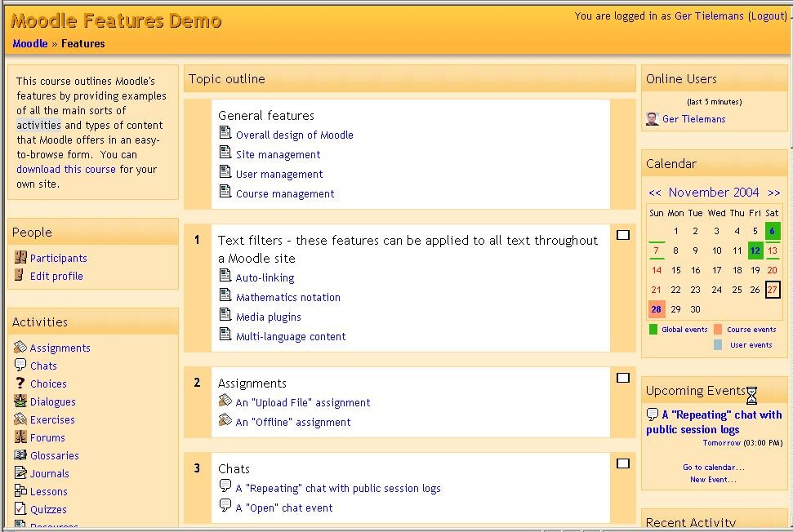Click the Chats speech bubble icon
This screenshot has width=793, height=532.
click(x=20, y=365)
